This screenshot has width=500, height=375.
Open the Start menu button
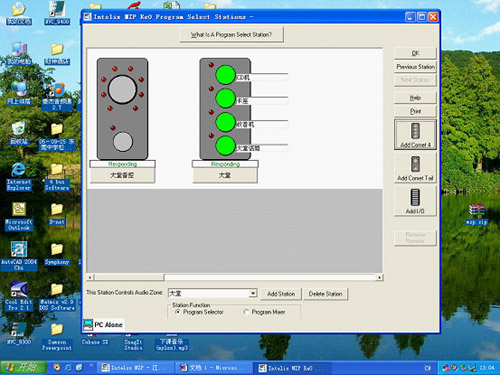coord(23,368)
